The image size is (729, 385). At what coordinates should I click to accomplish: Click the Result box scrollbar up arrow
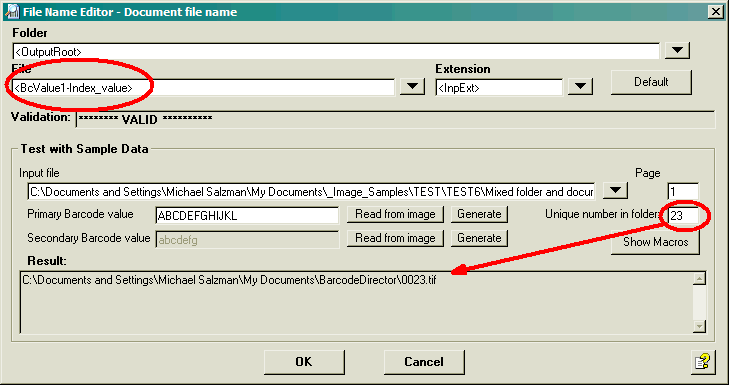(699, 279)
